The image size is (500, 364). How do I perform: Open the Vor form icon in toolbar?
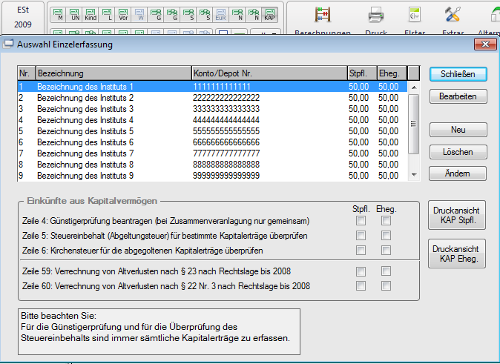click(123, 15)
